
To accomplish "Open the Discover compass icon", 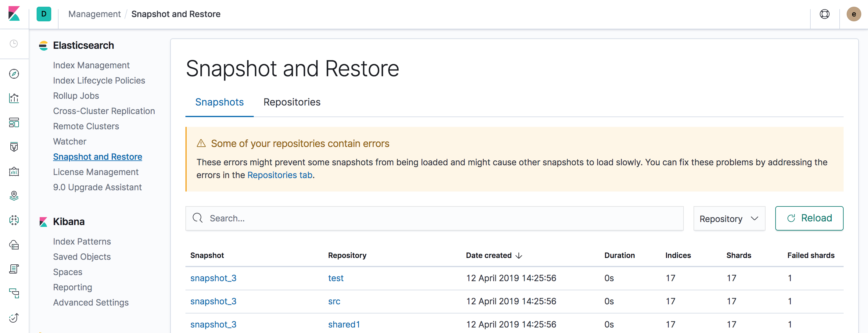I will 14,74.
